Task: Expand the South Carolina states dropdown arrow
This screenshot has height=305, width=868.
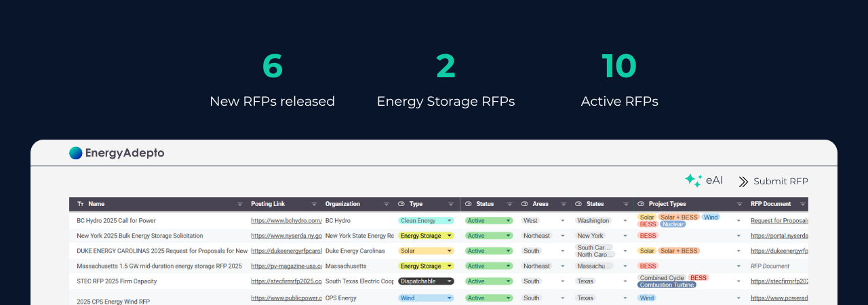Action: tap(625, 251)
